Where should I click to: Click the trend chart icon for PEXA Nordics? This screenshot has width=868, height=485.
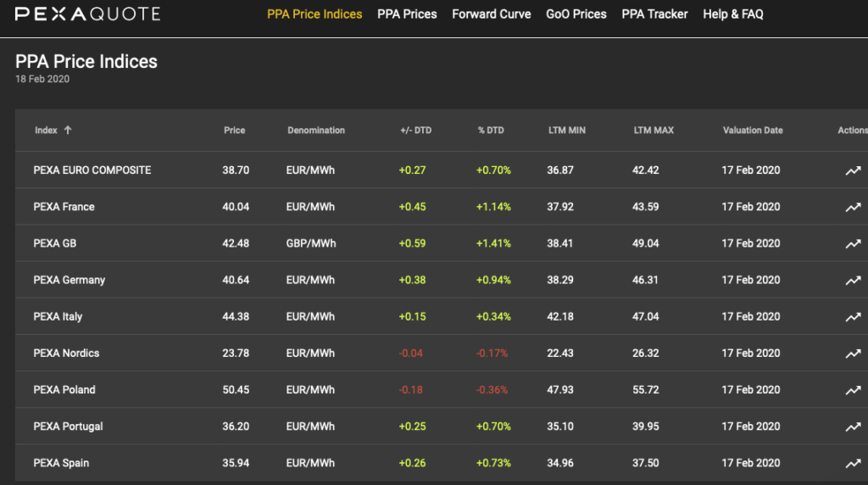click(x=853, y=354)
